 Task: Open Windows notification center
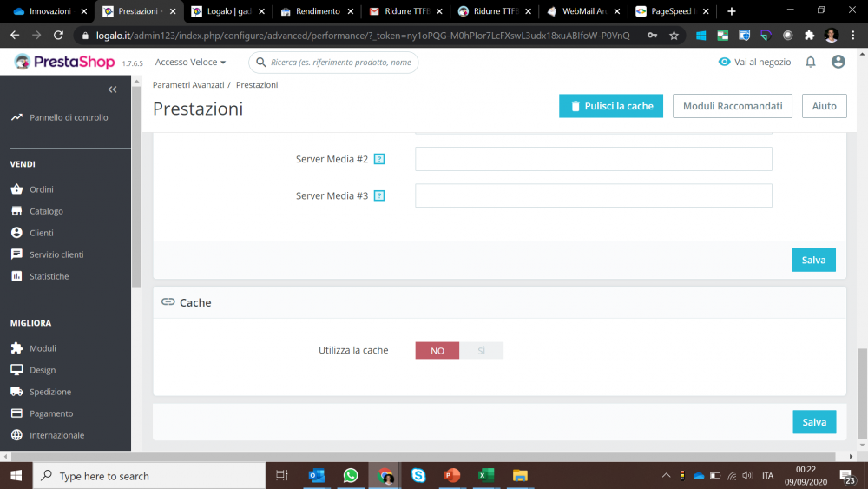(847, 476)
